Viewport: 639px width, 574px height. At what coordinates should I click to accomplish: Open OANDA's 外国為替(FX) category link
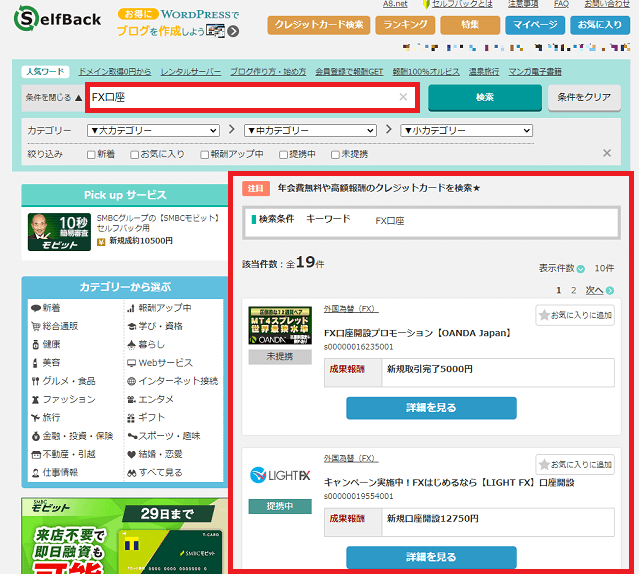(x=351, y=309)
